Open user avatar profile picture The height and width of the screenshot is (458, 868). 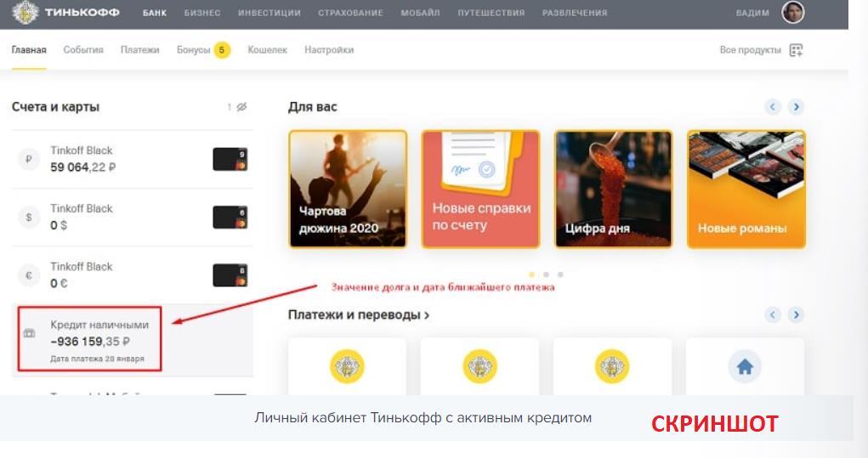pyautogui.click(x=792, y=12)
